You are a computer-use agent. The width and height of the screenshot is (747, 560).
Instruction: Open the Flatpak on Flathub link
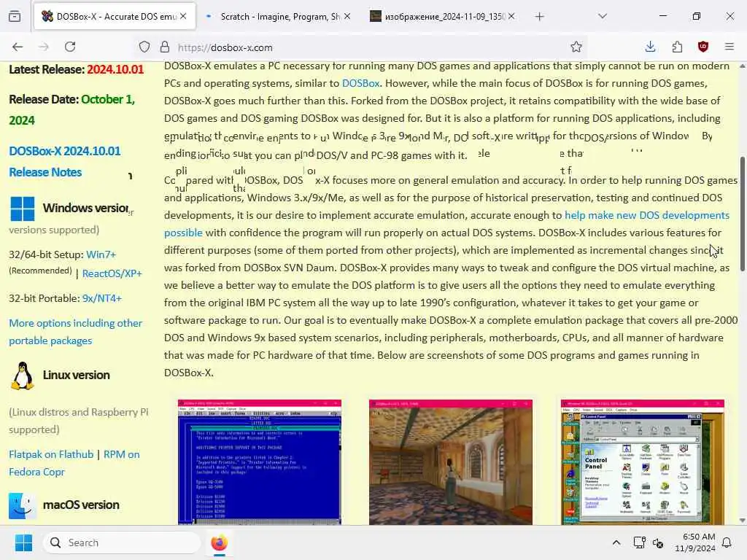51,454
